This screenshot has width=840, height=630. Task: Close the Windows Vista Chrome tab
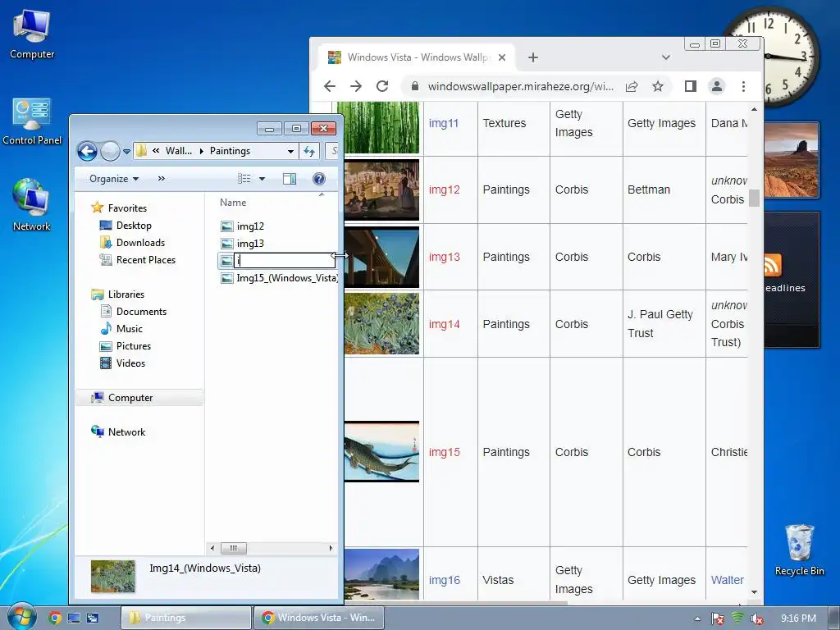coord(502,57)
